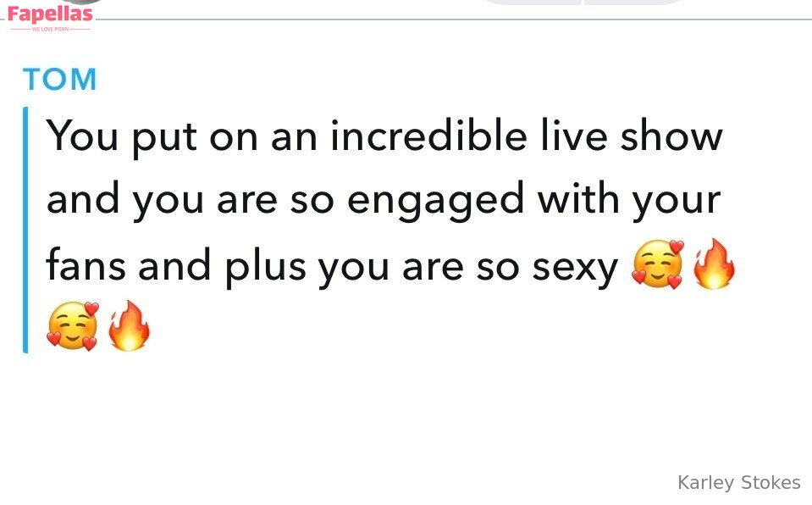This screenshot has width=812, height=505.
Task: Click the word "fans" in the message
Action: tap(86, 266)
